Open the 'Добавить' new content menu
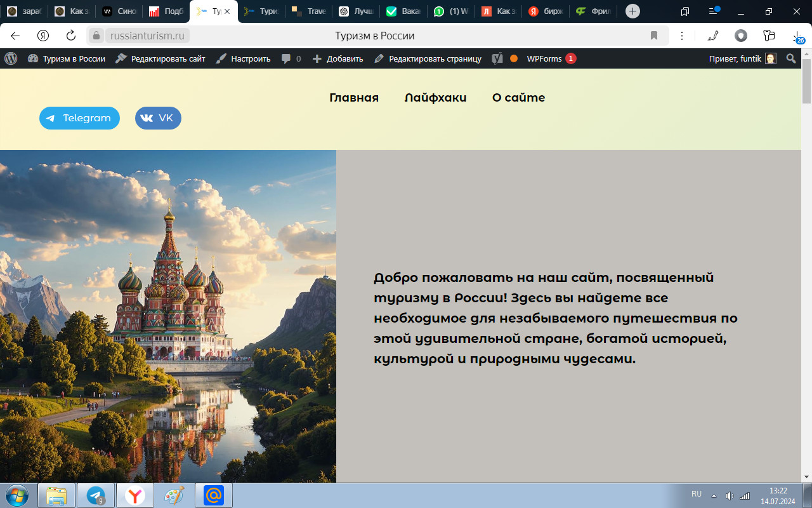 (x=337, y=58)
